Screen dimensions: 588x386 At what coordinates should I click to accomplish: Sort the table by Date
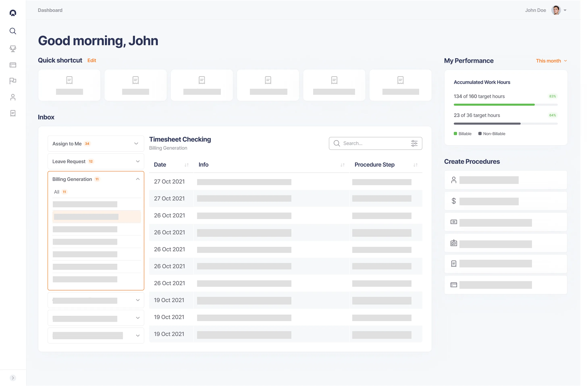click(187, 165)
